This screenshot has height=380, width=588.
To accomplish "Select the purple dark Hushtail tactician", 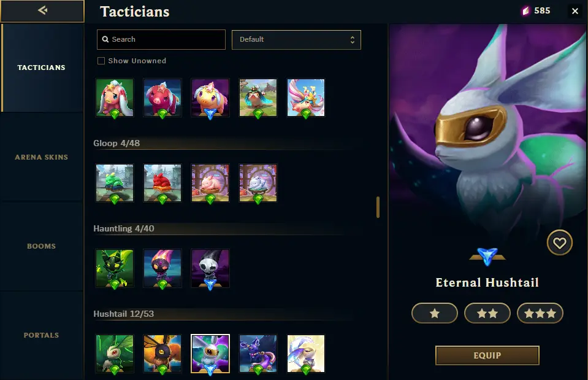I will (258, 354).
